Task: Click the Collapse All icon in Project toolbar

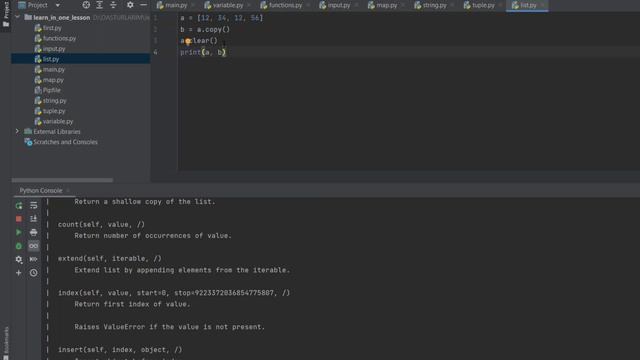Action: pos(113,5)
